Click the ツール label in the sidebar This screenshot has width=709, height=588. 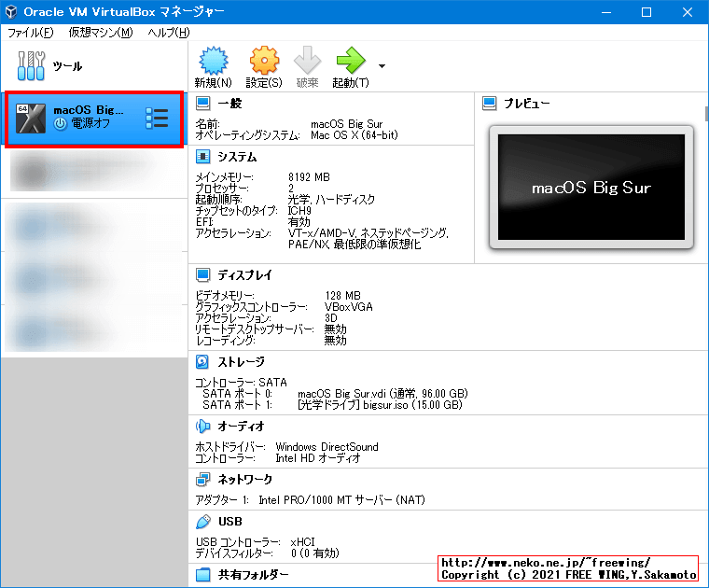(x=67, y=66)
